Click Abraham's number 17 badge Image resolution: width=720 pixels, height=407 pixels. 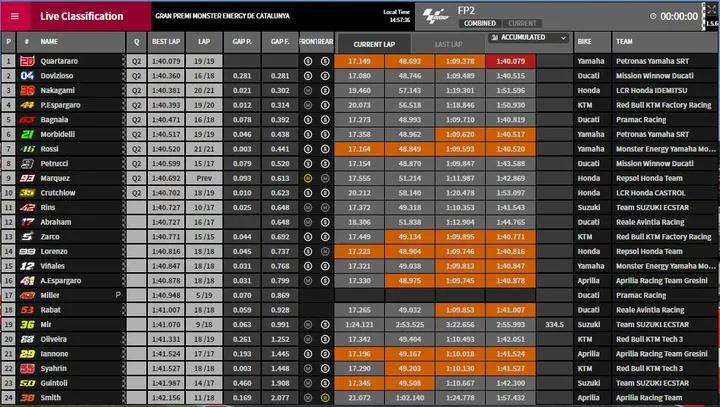click(x=27, y=222)
